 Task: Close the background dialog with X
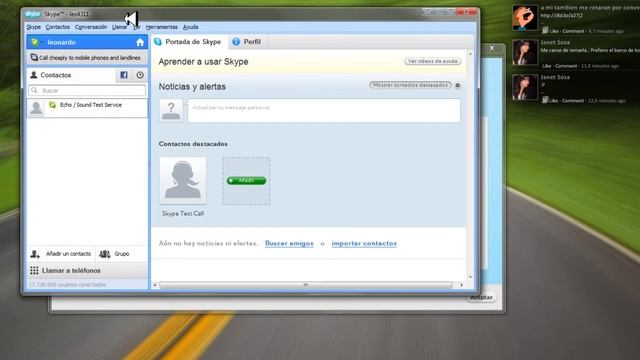coord(492,48)
